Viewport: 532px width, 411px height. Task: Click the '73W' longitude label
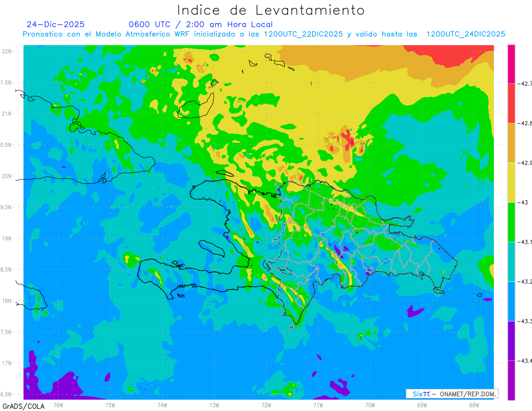[214, 405]
